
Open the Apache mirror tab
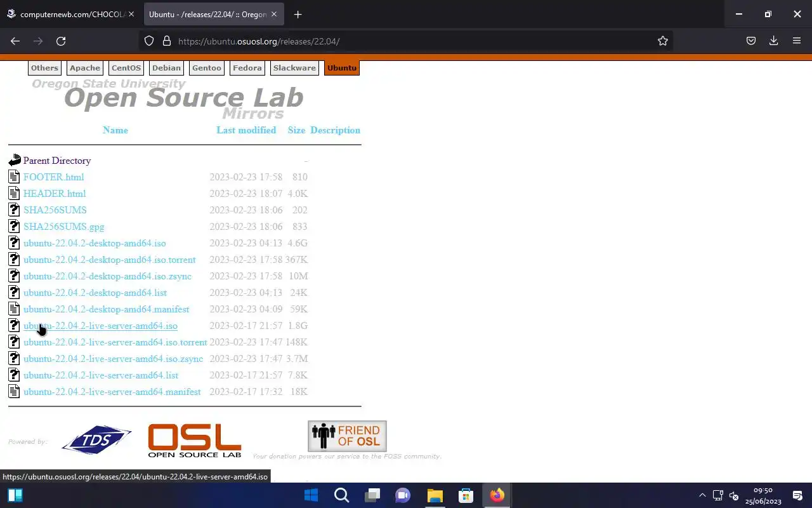point(85,68)
